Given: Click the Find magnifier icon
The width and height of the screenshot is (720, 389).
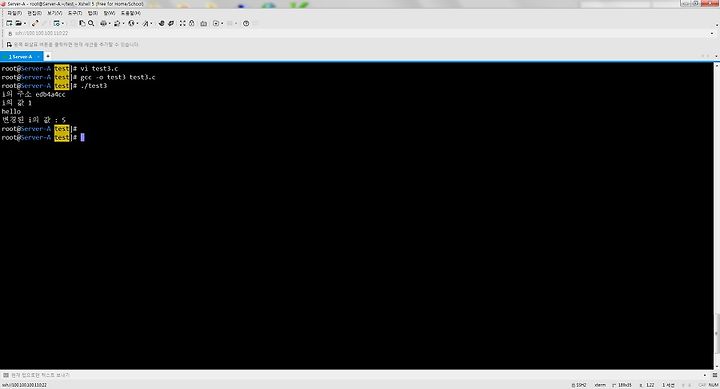Looking at the screenshot, I should [x=91, y=23].
